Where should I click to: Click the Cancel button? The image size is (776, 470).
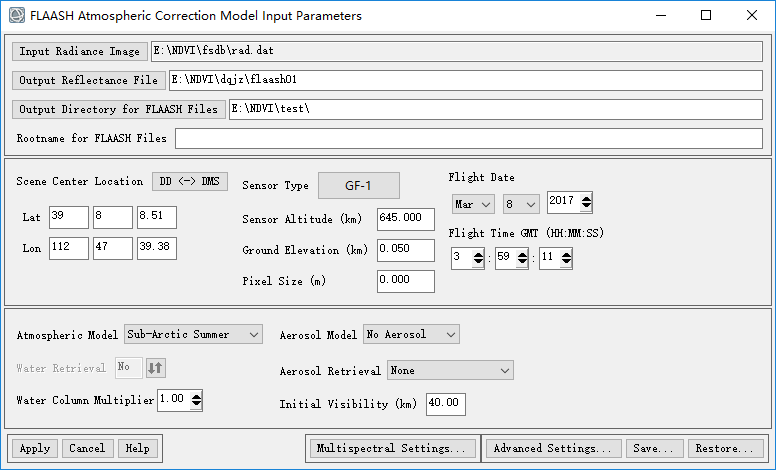(87, 449)
